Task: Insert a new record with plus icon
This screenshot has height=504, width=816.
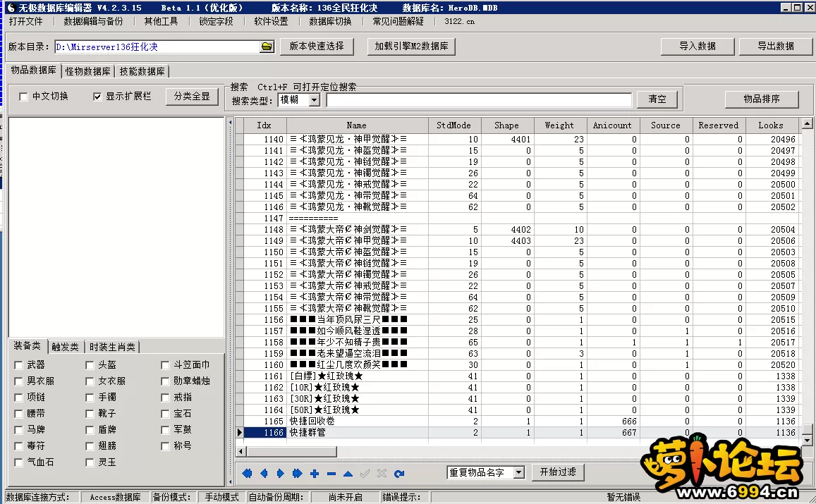Action: tap(315, 473)
